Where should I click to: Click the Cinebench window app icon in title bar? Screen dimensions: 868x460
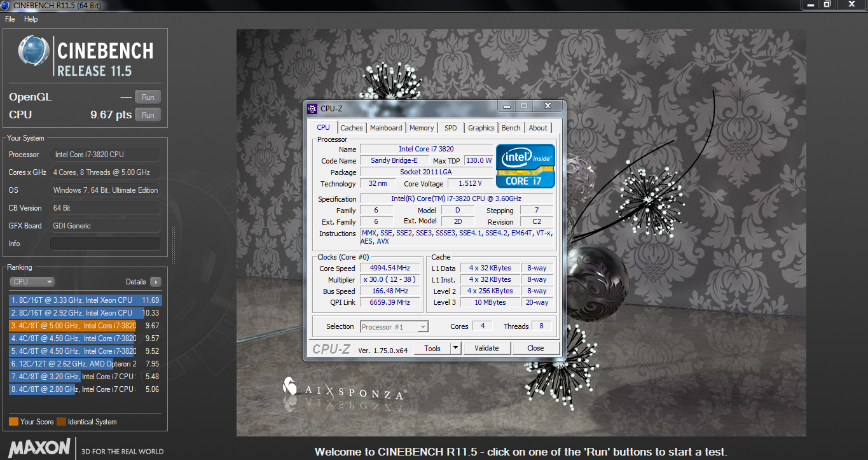click(6, 6)
